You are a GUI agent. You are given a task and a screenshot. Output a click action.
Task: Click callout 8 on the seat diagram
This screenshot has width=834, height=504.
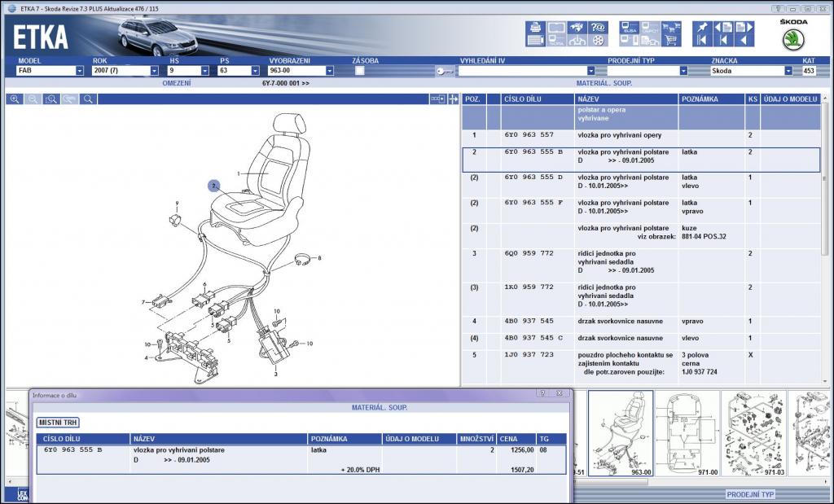319,258
